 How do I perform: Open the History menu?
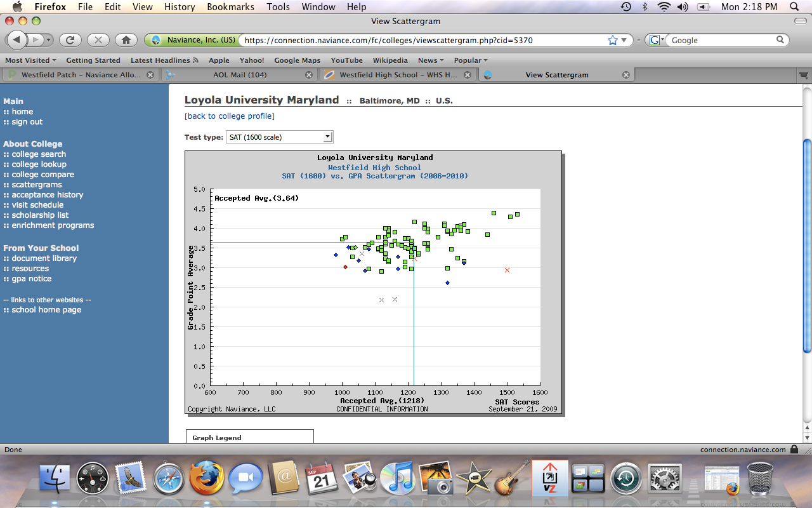pyautogui.click(x=180, y=7)
